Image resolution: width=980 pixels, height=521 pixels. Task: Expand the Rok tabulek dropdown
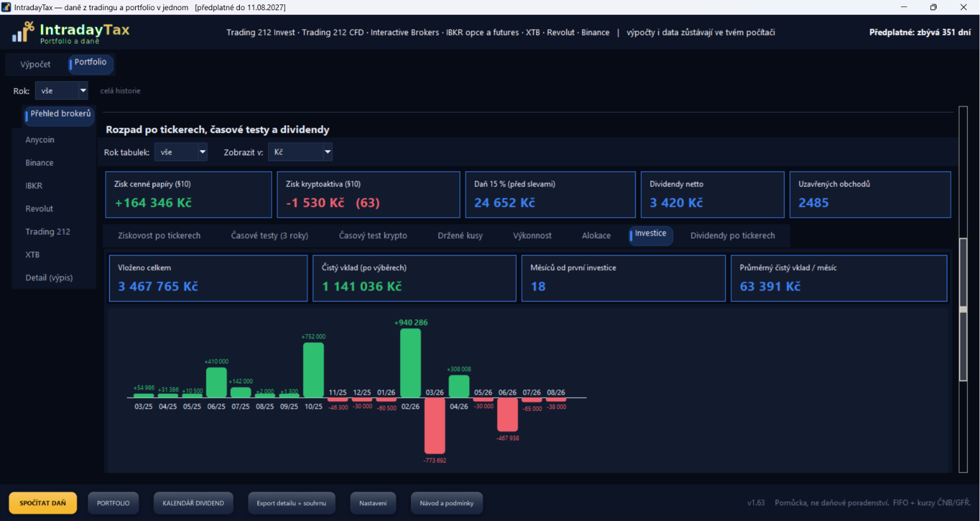click(181, 152)
